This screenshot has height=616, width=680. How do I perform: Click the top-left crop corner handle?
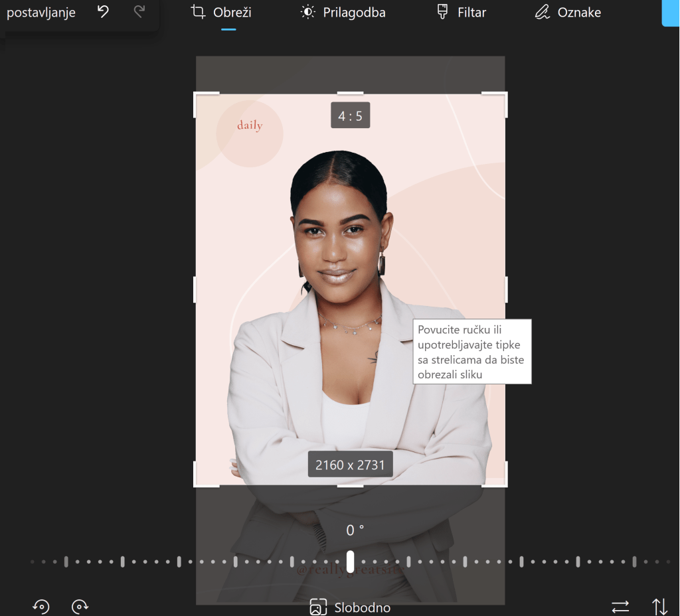point(196,94)
